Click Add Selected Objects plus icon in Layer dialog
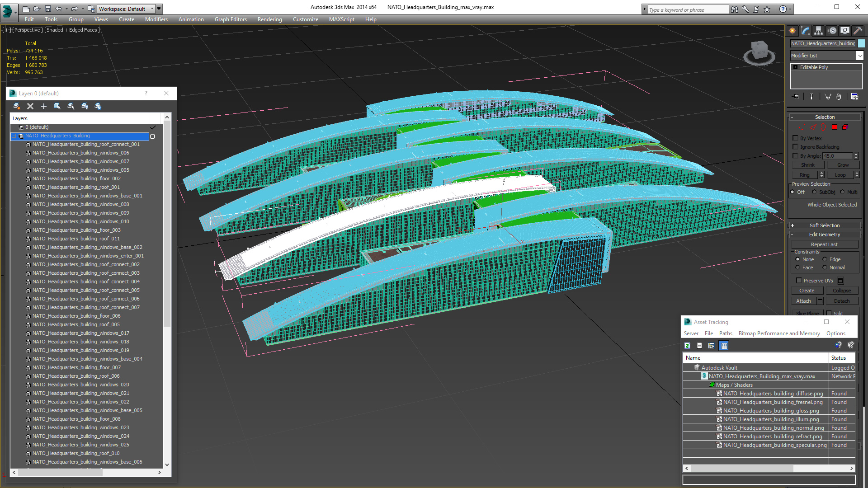The image size is (868, 488). [44, 106]
